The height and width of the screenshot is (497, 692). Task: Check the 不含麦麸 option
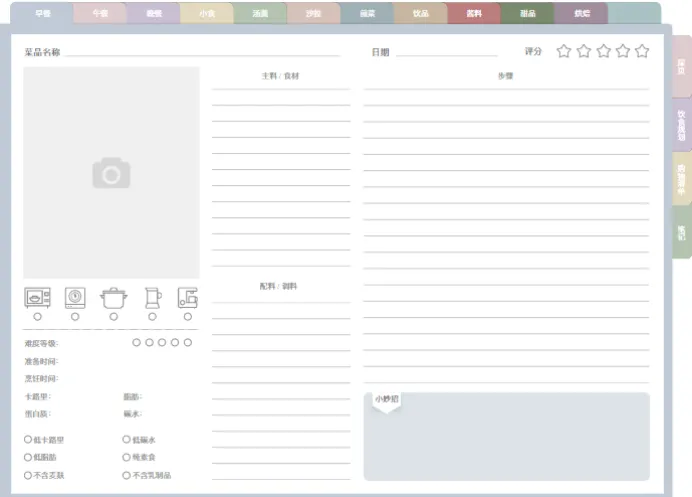coord(28,475)
